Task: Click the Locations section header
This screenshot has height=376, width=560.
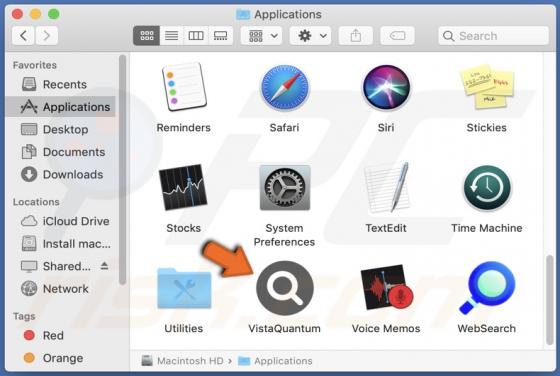Action: (x=36, y=202)
